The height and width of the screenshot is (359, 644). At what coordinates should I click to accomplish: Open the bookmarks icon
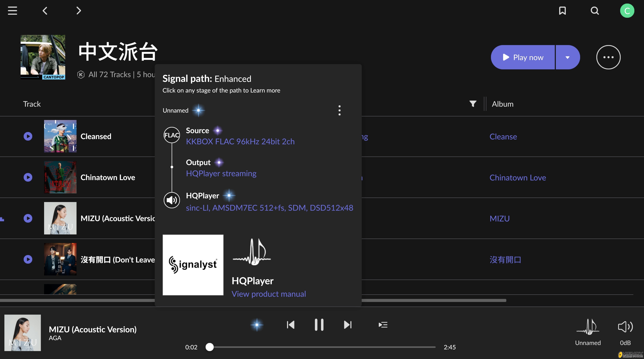click(x=562, y=10)
